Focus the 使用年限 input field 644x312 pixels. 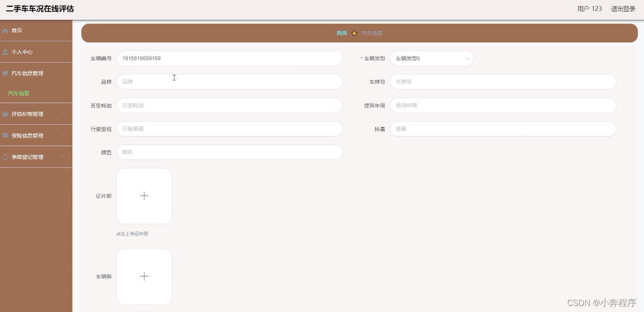click(503, 105)
